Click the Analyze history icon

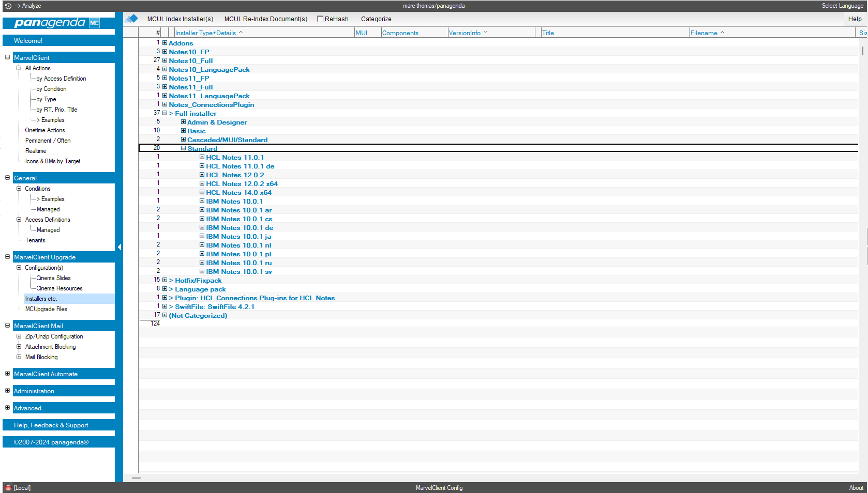tap(8, 6)
